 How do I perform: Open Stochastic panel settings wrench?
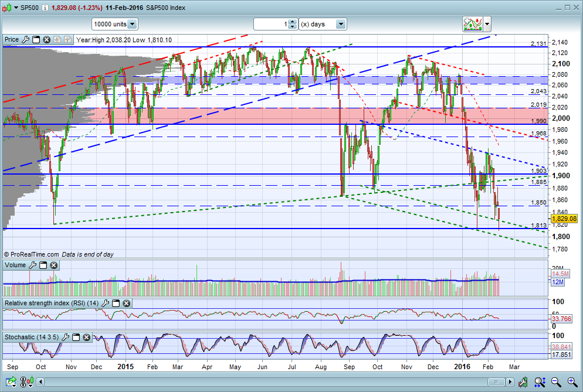(65, 337)
